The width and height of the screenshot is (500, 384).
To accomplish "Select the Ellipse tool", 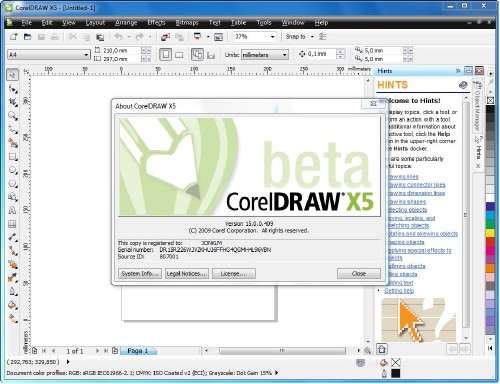I will [13, 170].
